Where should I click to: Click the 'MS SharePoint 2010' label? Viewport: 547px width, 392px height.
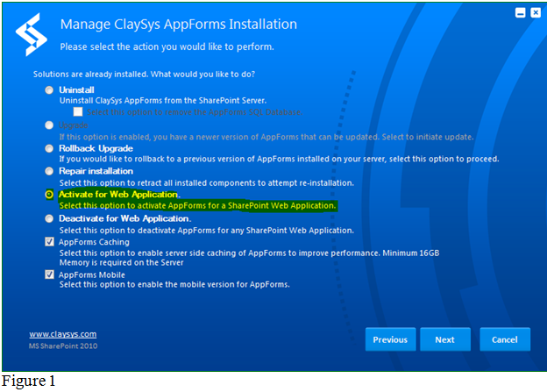pyautogui.click(x=63, y=346)
